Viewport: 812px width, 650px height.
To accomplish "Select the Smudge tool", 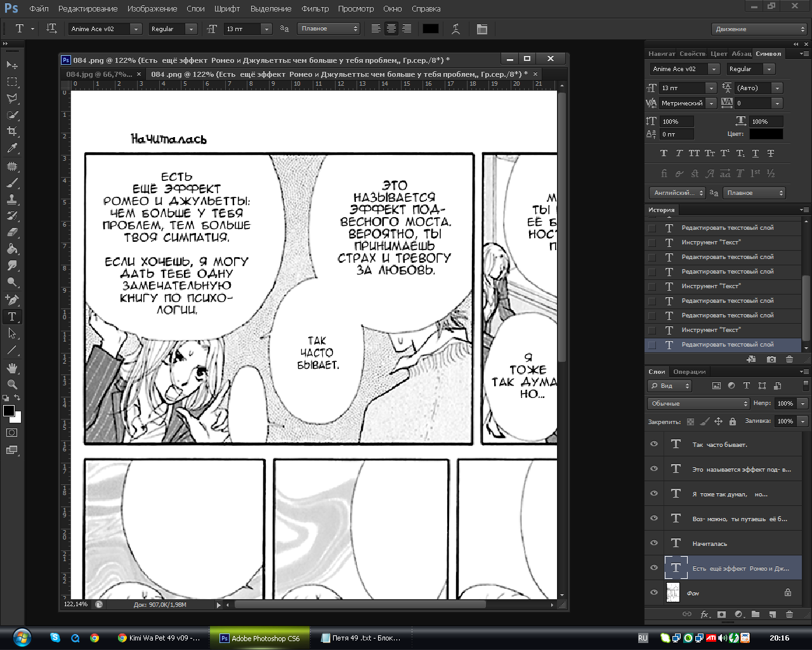I will [x=12, y=265].
